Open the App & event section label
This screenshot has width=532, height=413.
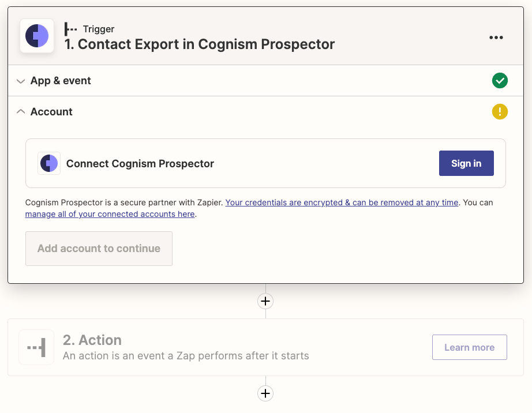point(61,81)
